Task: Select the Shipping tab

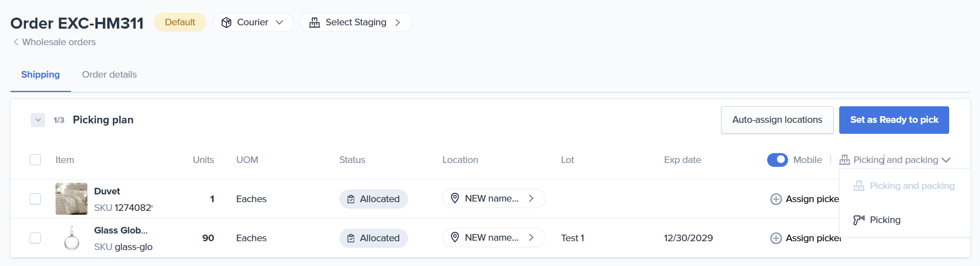Action: [40, 75]
